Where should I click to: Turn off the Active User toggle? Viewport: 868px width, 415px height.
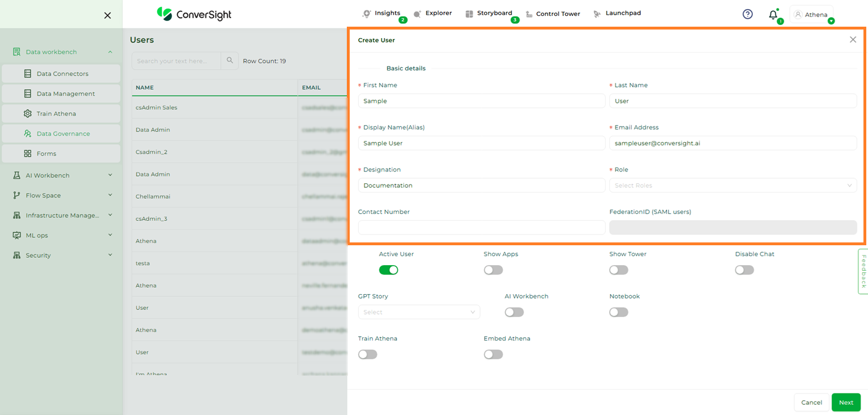pyautogui.click(x=388, y=270)
